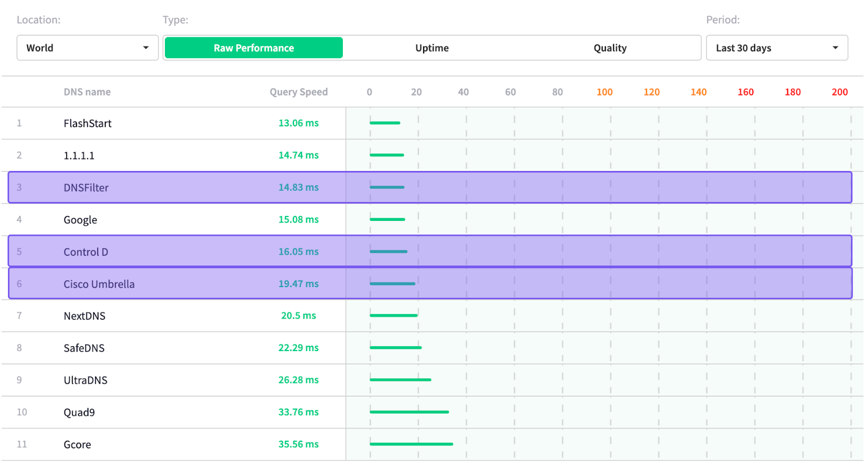Click the Query Speed column header

tap(299, 92)
